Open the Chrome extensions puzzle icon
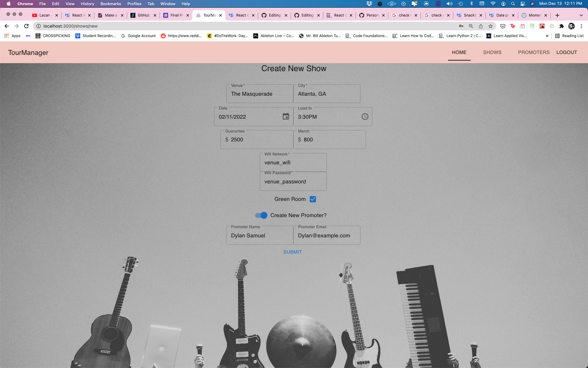 [561, 26]
